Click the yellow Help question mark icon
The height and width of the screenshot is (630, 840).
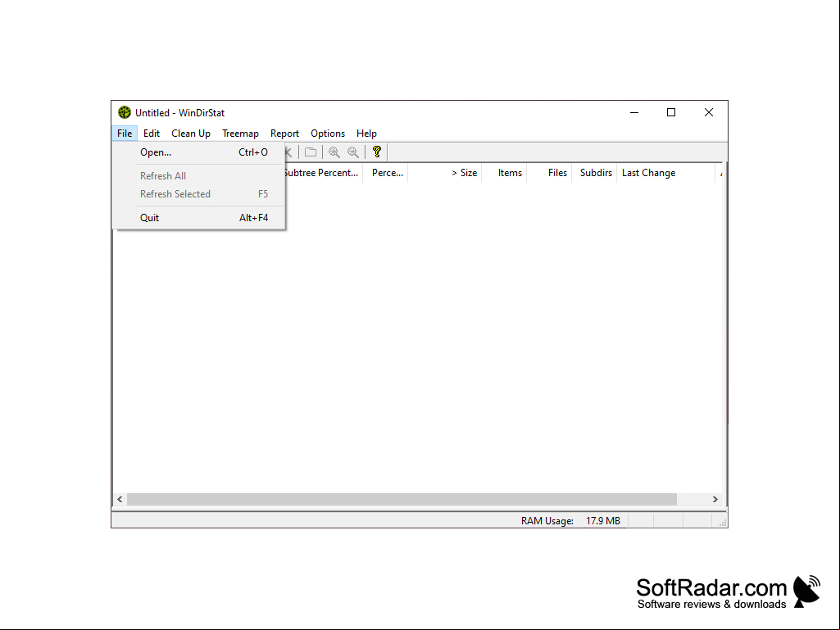coord(377,152)
